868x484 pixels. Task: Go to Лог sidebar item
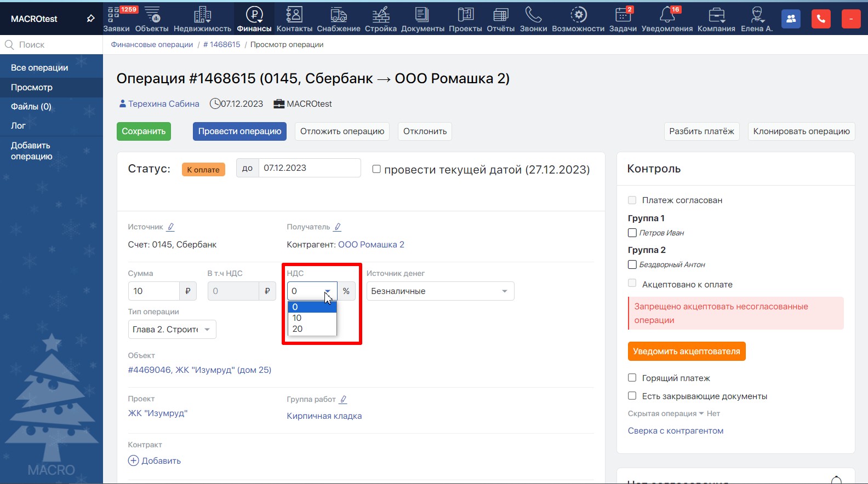pos(19,126)
